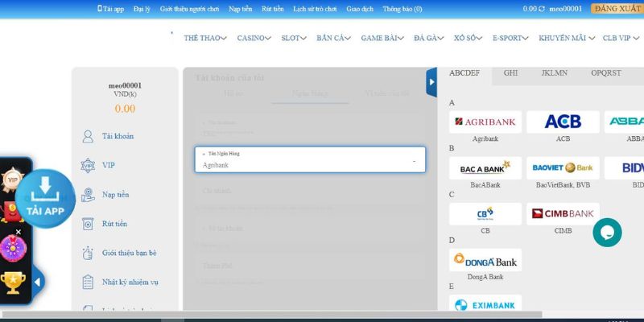Open the Giới thiệu bạn bè icon
This screenshot has height=322, width=644.
[88, 253]
